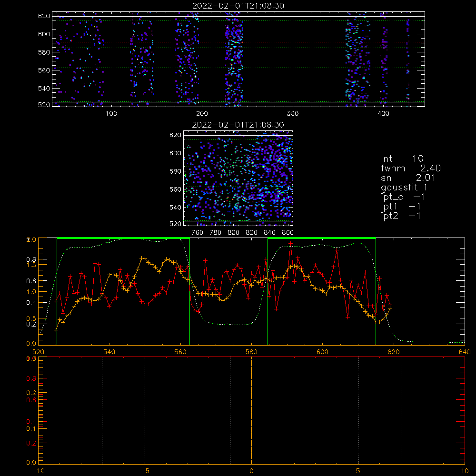Click the red dotted horizontal line in top strip

238,42
